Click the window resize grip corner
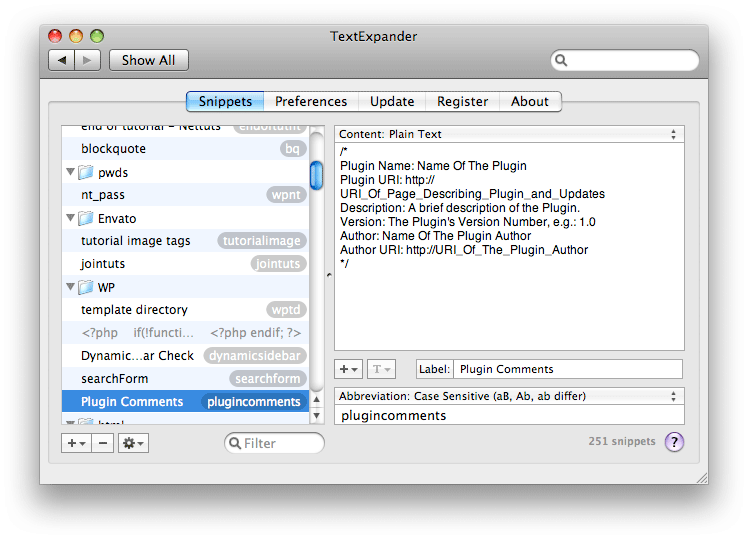Image resolution: width=748 pixels, height=539 pixels. [x=702, y=478]
